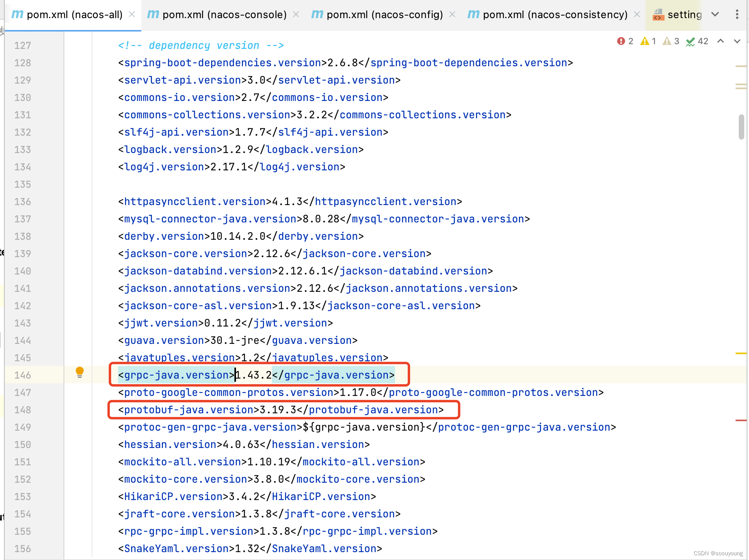749x560 pixels.
Task: Open editor tab options kebab menu
Action: (737, 15)
